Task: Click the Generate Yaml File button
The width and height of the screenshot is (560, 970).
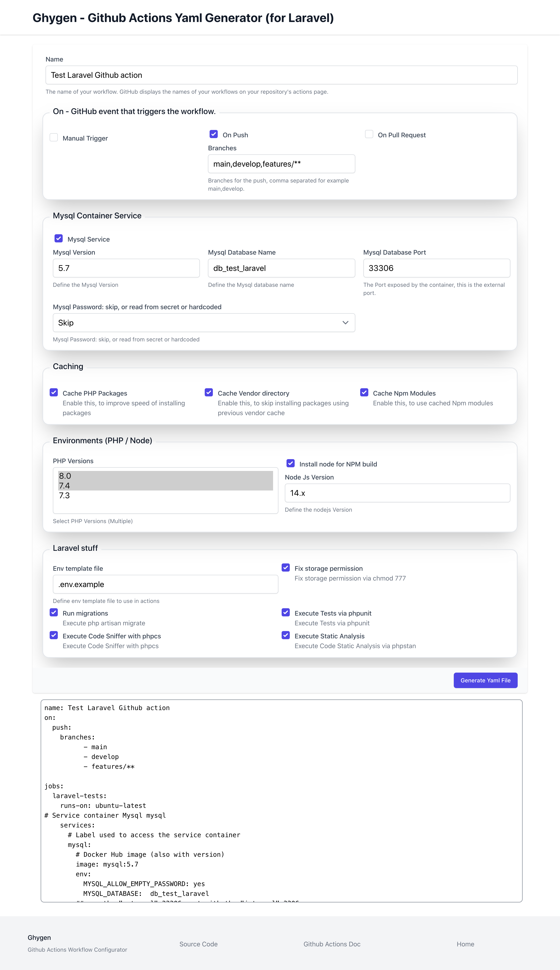Action: pos(485,680)
